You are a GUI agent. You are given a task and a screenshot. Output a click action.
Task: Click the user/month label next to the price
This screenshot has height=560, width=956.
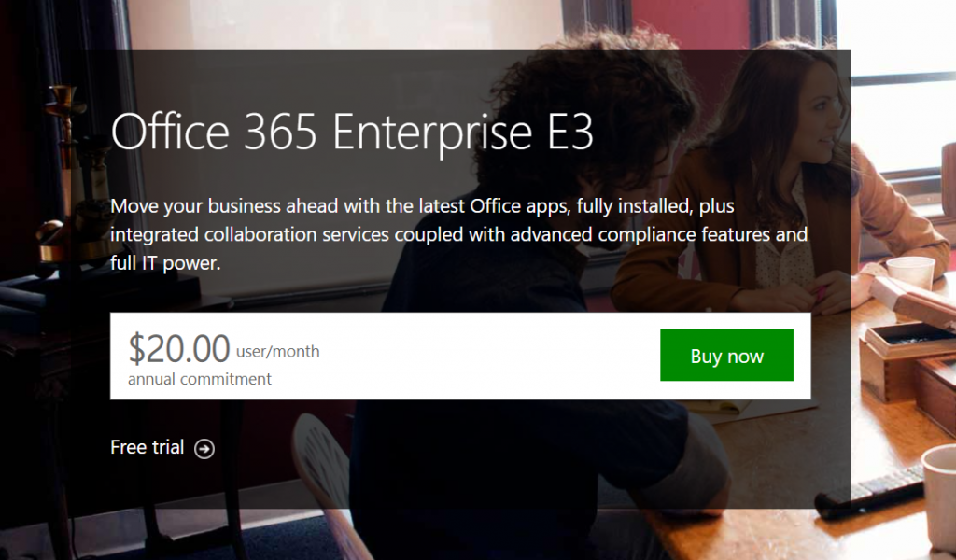pos(276,352)
